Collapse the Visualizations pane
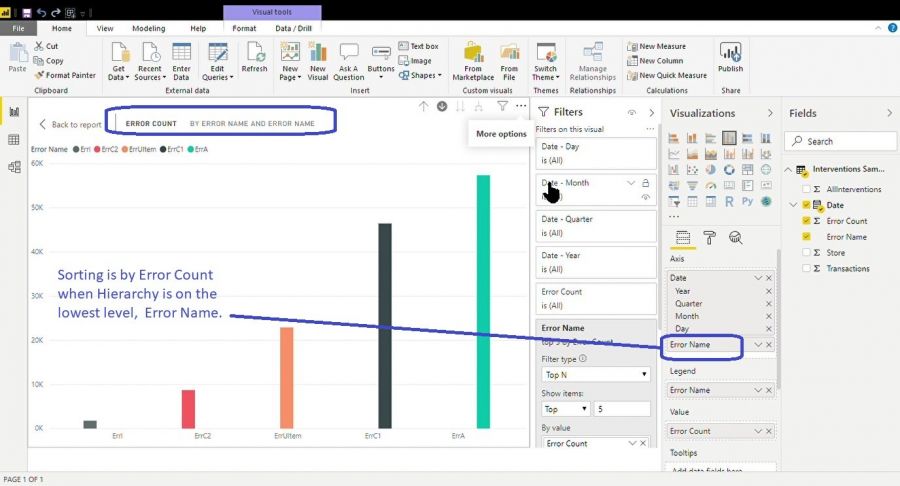 pos(770,113)
